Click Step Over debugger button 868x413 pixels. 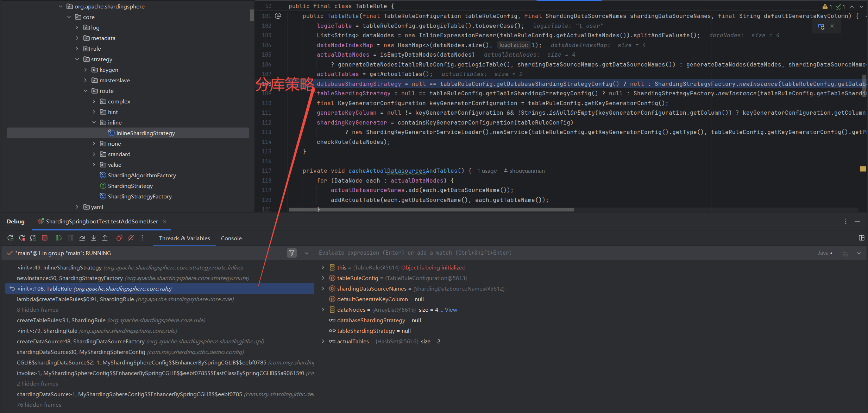coord(82,238)
